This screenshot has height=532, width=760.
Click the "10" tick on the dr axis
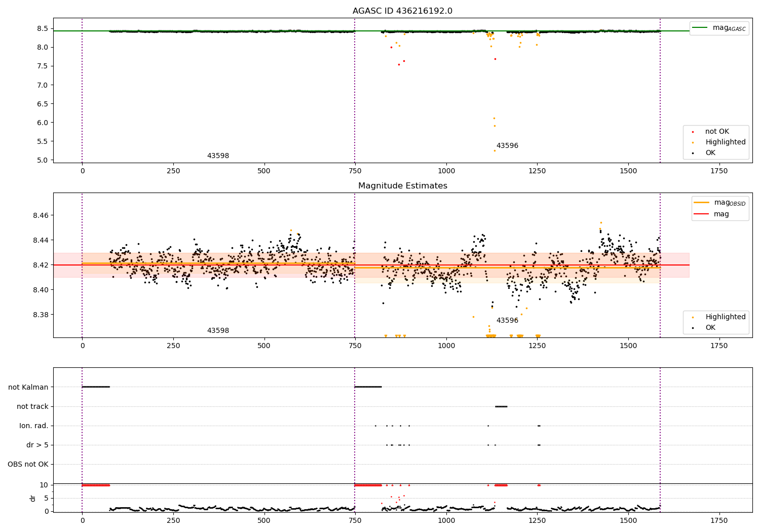click(44, 485)
